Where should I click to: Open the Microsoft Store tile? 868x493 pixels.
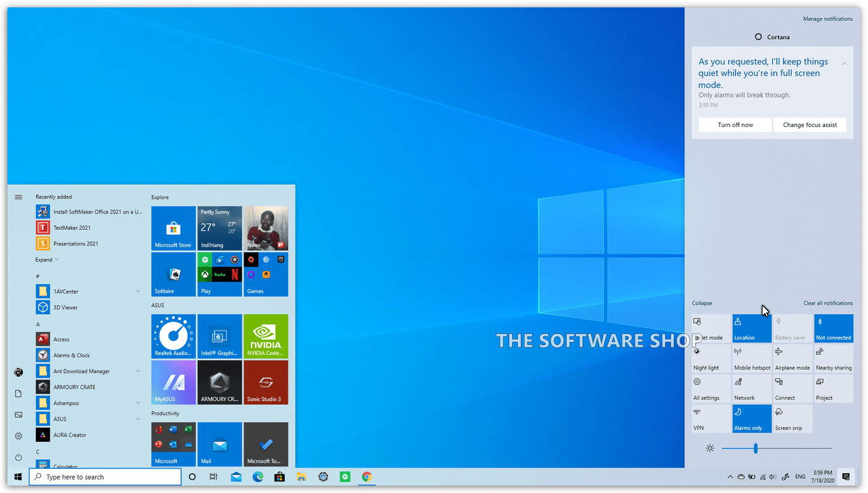tap(173, 228)
